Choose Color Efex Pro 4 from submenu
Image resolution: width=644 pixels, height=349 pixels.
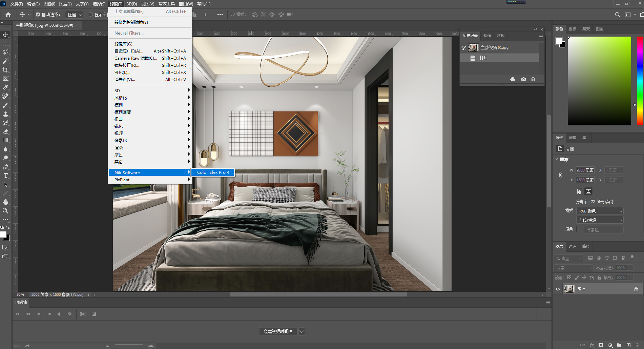[213, 172]
